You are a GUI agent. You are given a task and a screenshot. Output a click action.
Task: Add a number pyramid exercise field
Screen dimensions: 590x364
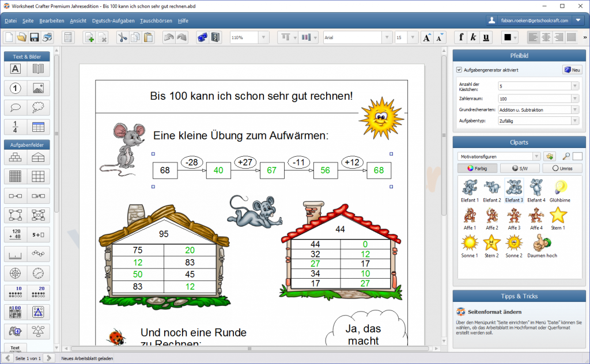(x=16, y=157)
